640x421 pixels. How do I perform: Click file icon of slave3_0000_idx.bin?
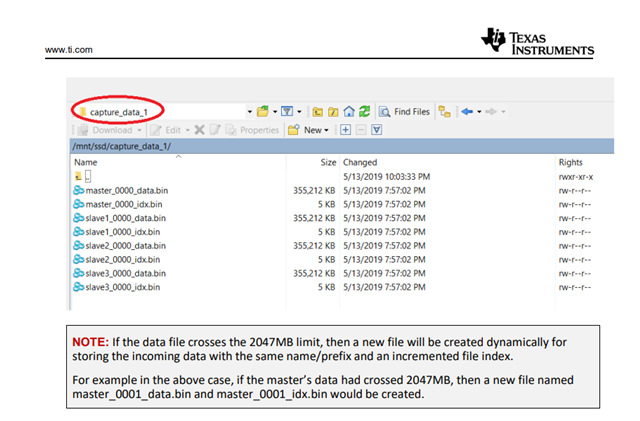click(78, 287)
